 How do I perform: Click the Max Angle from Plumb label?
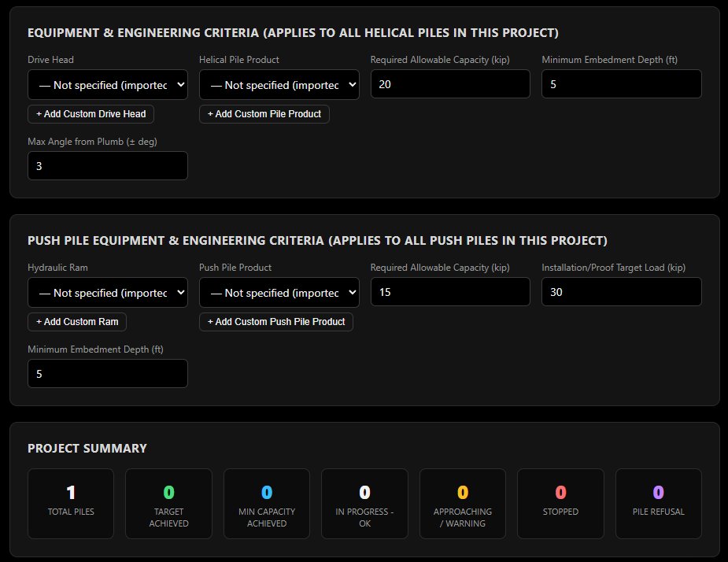92,142
